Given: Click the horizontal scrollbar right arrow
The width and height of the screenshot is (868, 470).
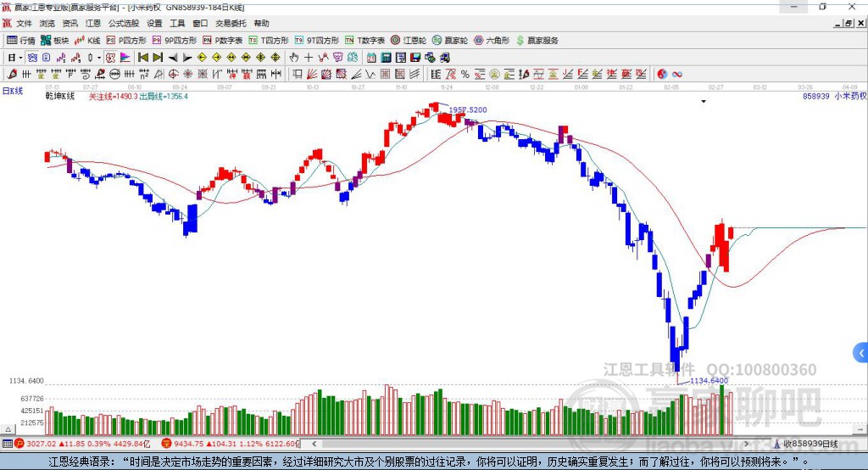Looking at the screenshot, I should [746, 444].
